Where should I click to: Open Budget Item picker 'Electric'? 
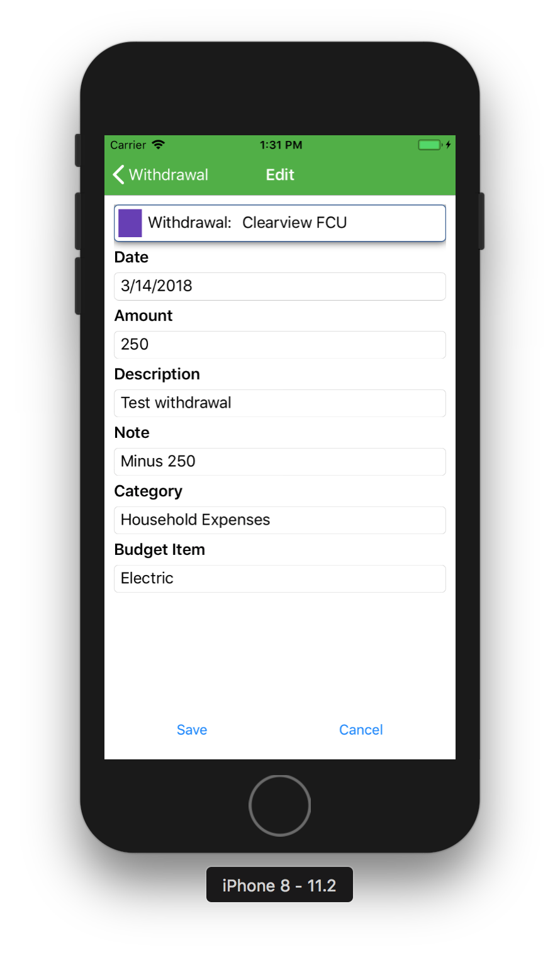[x=280, y=579]
